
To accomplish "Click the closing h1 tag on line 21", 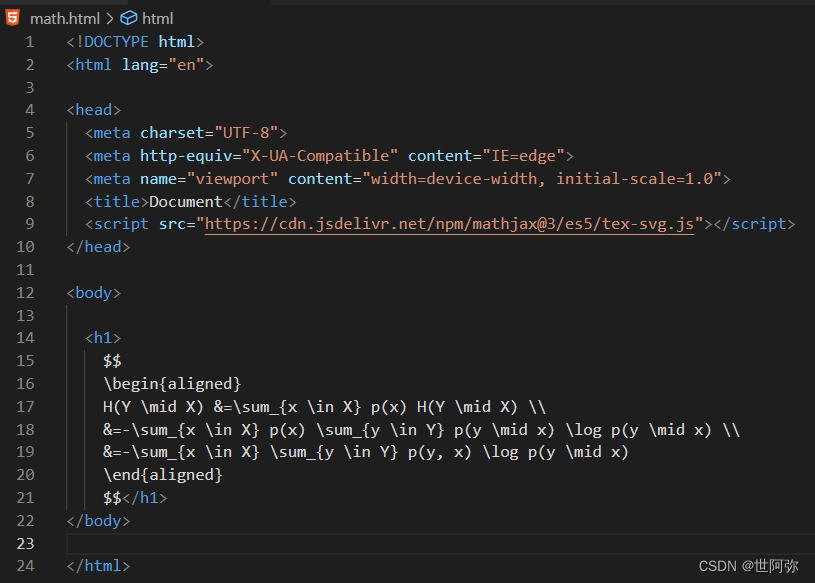I will pyautogui.click(x=144, y=498).
